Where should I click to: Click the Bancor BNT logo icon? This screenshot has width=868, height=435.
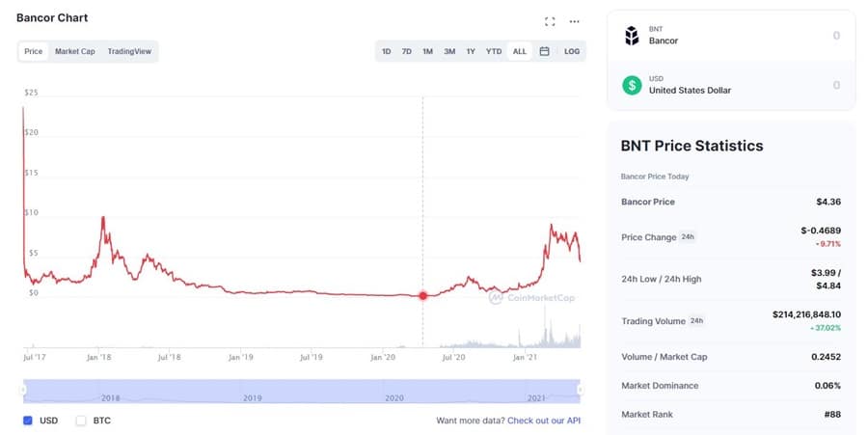point(632,37)
